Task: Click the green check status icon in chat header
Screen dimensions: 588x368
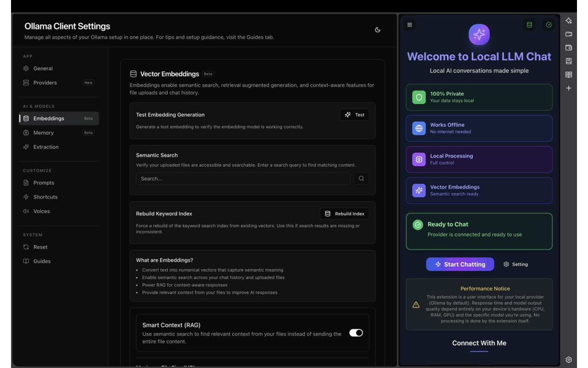Action: coord(549,25)
